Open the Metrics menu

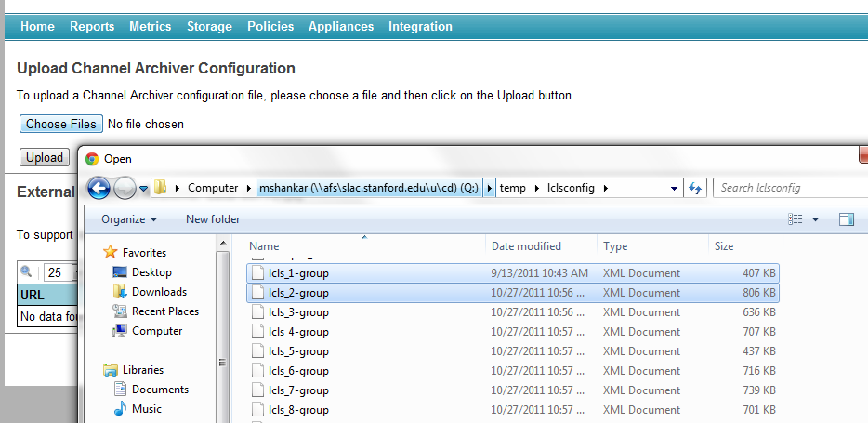click(150, 27)
